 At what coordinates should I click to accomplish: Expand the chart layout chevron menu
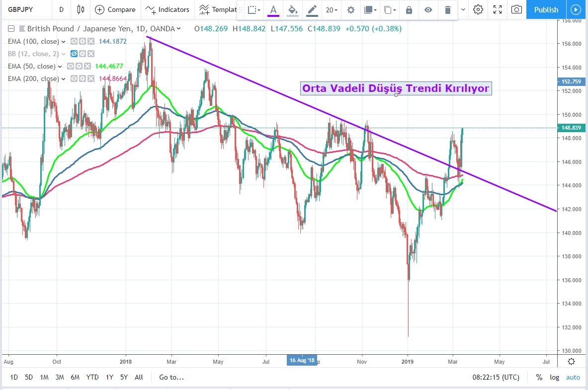463,9
